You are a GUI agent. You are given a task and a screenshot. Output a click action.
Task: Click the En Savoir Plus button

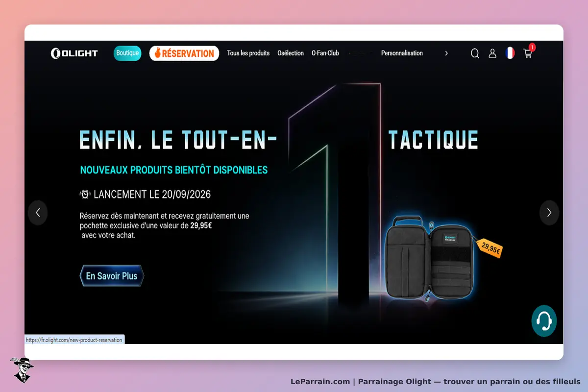[x=112, y=276]
